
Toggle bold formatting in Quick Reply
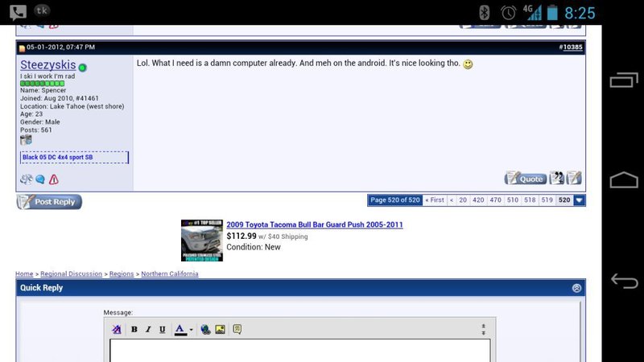[x=134, y=329]
